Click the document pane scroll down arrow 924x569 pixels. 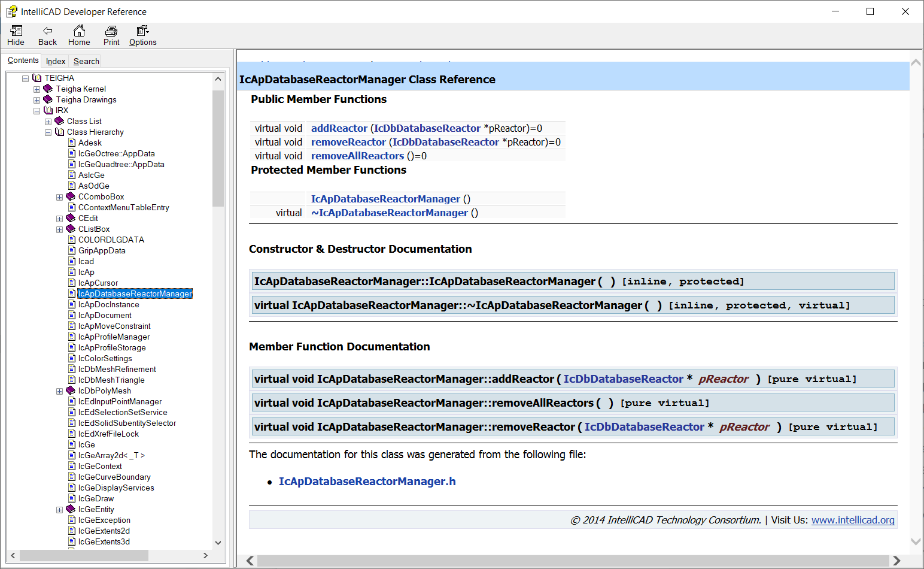[916, 541]
